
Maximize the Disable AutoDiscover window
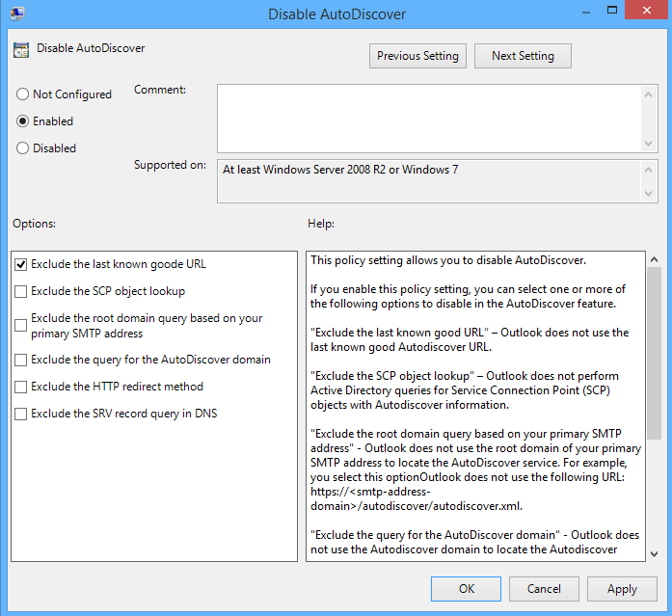coord(612,11)
